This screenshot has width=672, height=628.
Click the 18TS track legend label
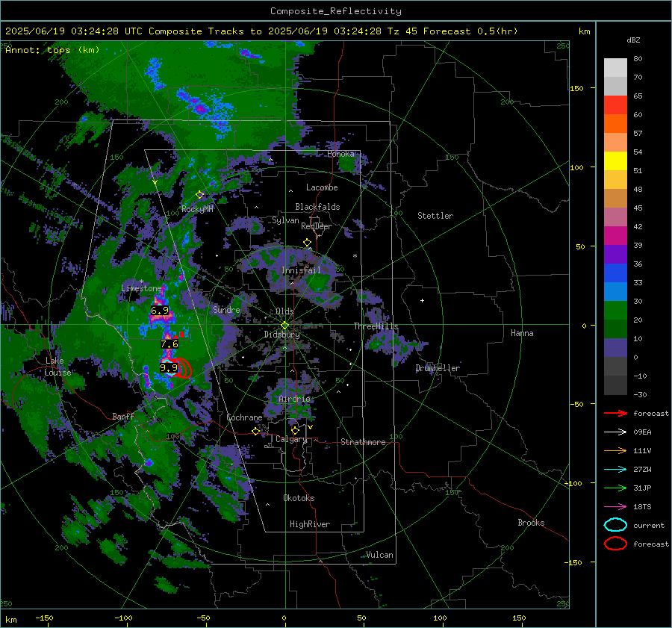click(642, 507)
